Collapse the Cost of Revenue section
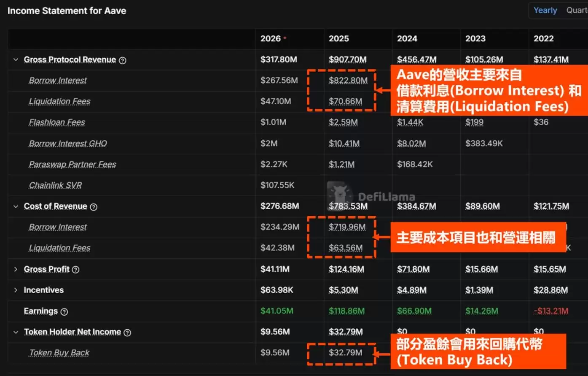Screen dimensions: 588x376 (16, 206)
